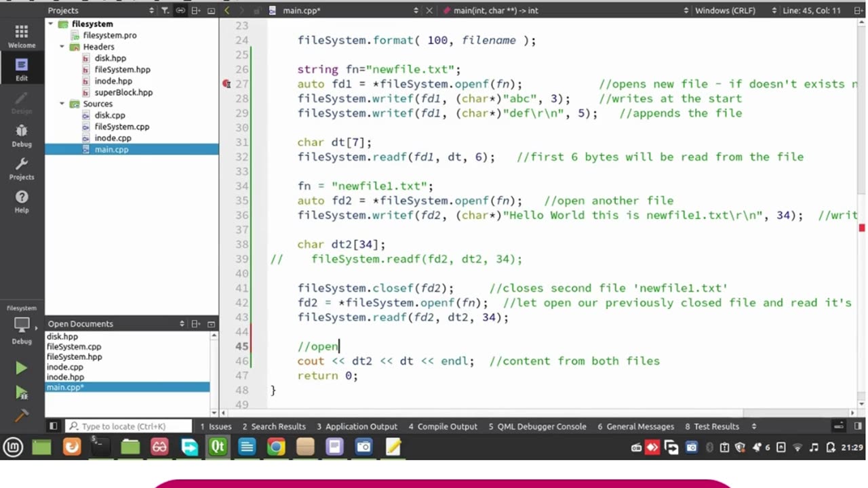Go back in editor navigation history
Screen dimensions: 868x488
(226, 10)
